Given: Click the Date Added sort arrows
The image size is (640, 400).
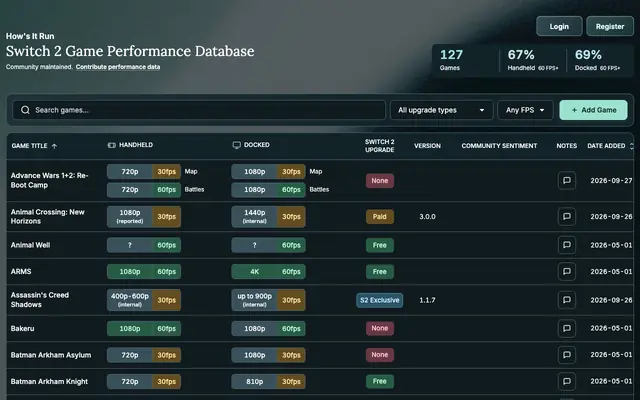Looking at the screenshot, I should pos(631,146).
